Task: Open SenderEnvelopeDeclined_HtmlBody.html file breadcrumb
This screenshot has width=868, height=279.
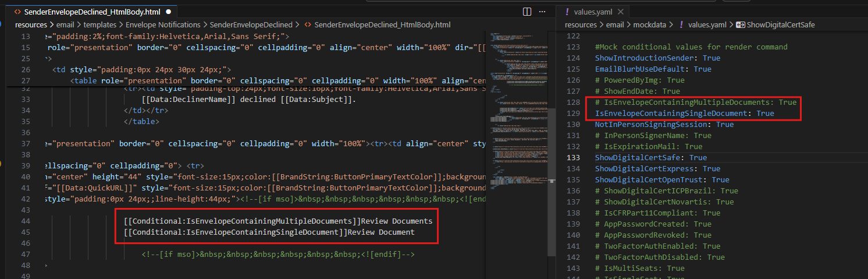Action: click(382, 24)
